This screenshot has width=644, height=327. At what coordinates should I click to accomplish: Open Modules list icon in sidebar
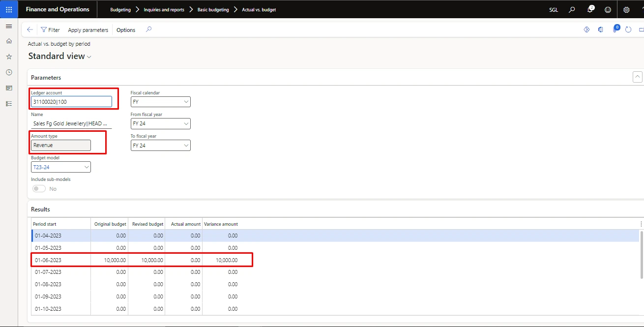point(9,104)
